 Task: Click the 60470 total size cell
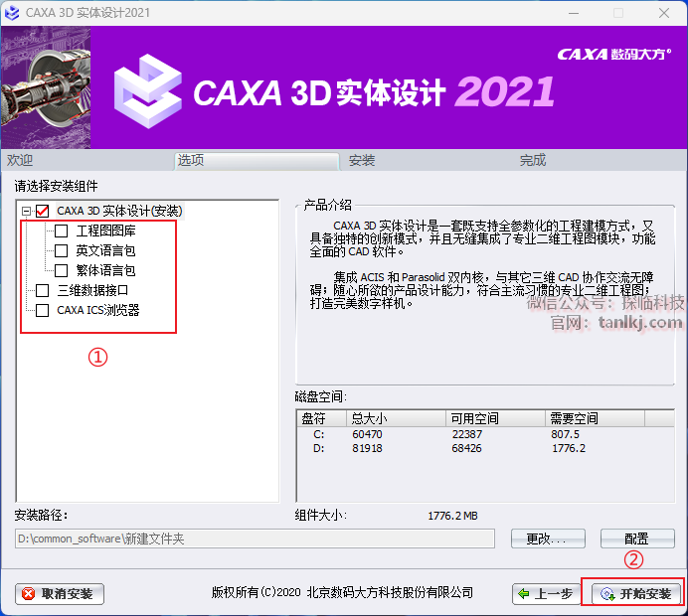pos(367,434)
